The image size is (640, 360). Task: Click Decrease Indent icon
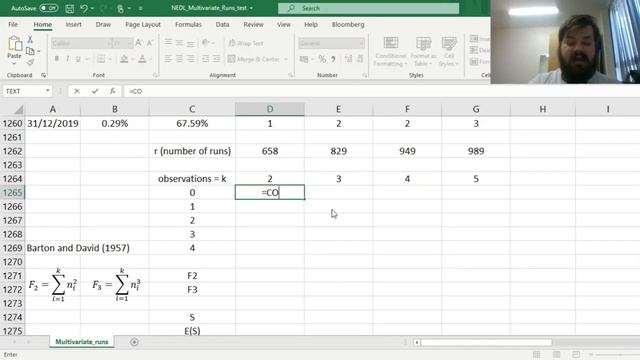point(205,59)
